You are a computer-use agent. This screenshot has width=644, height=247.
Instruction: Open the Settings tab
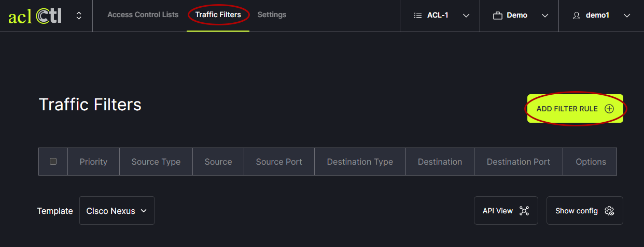point(272,14)
